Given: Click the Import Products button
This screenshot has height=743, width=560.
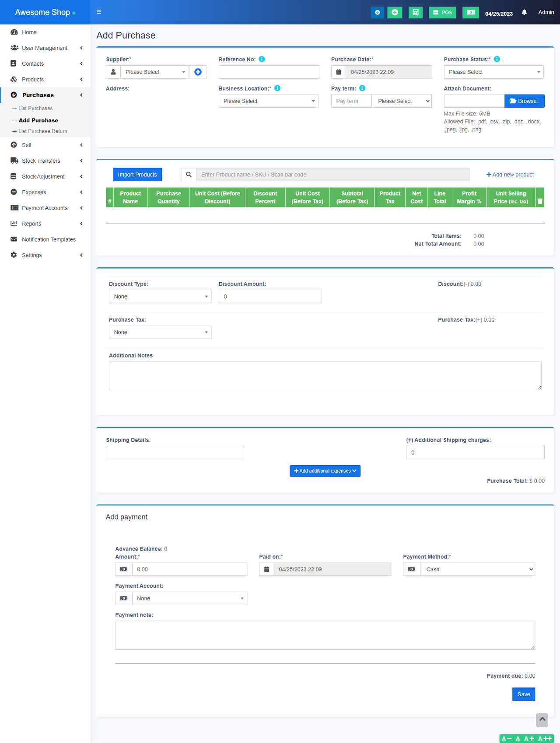Looking at the screenshot, I should pos(137,175).
